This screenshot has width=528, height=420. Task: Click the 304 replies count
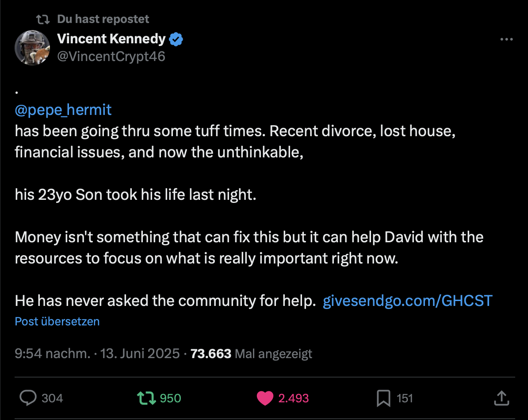point(52,398)
